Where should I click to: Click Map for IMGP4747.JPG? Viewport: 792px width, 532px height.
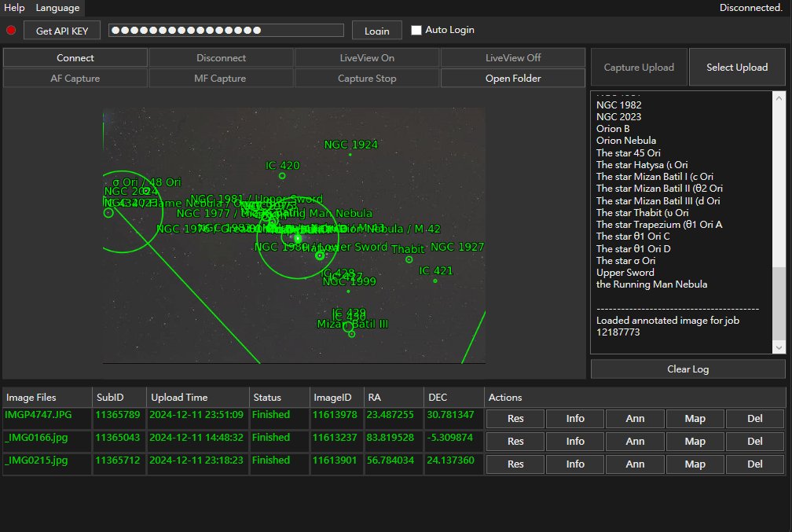(x=695, y=418)
